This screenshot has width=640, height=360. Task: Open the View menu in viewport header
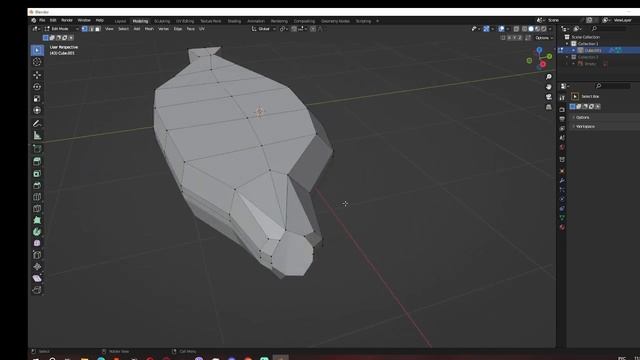pyautogui.click(x=109, y=29)
